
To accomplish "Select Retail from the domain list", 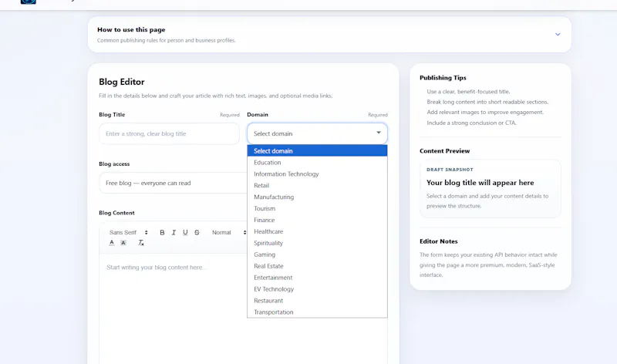I will click(317, 185).
